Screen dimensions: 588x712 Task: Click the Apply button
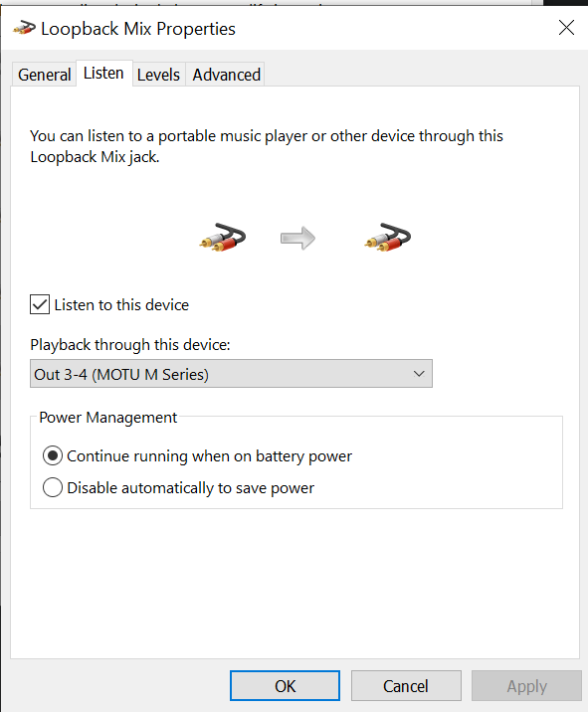coord(526,686)
